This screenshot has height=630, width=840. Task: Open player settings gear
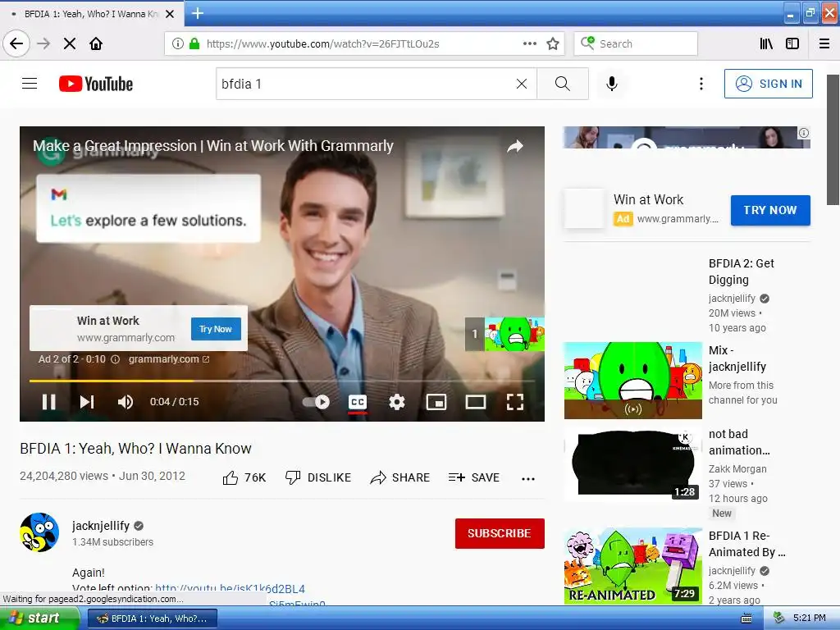click(397, 402)
